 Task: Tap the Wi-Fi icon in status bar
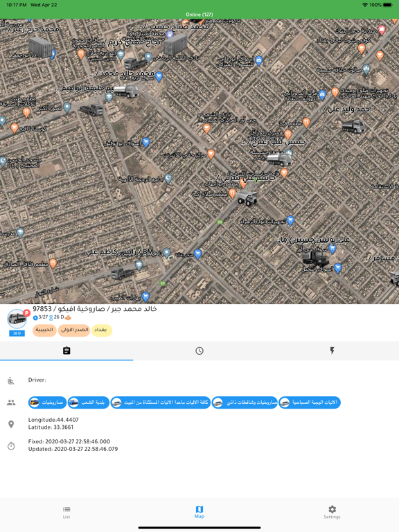(x=365, y=5)
